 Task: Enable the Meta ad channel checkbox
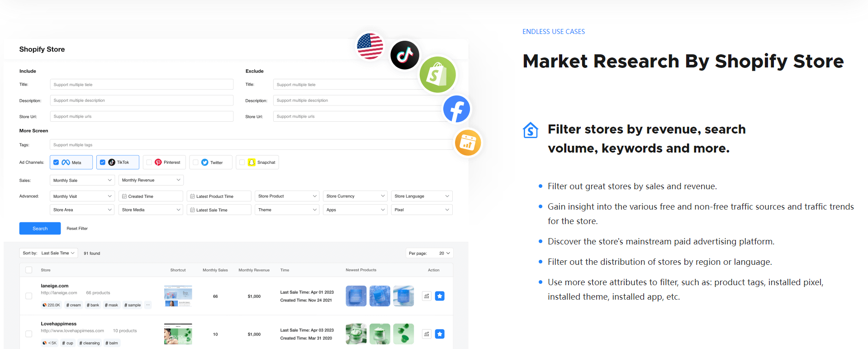(x=56, y=163)
